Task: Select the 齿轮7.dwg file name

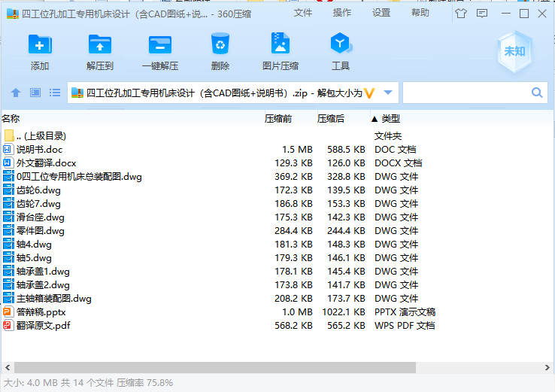Action: (x=38, y=204)
